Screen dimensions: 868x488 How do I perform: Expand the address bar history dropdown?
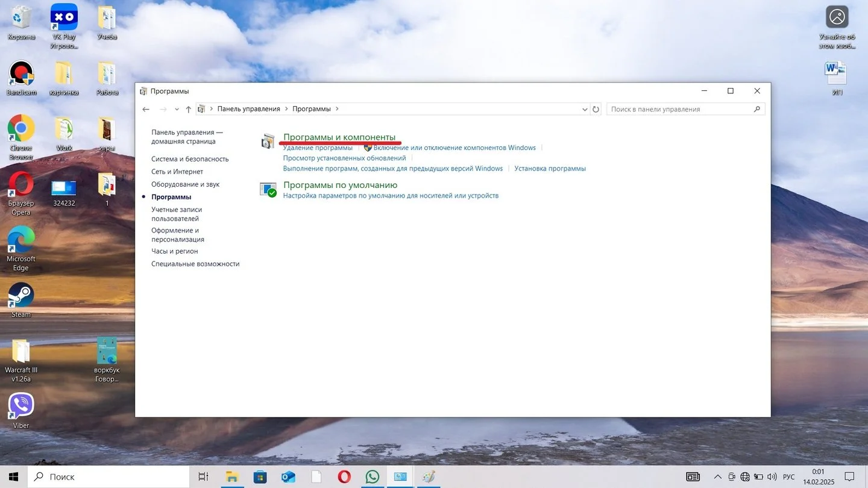[585, 109]
